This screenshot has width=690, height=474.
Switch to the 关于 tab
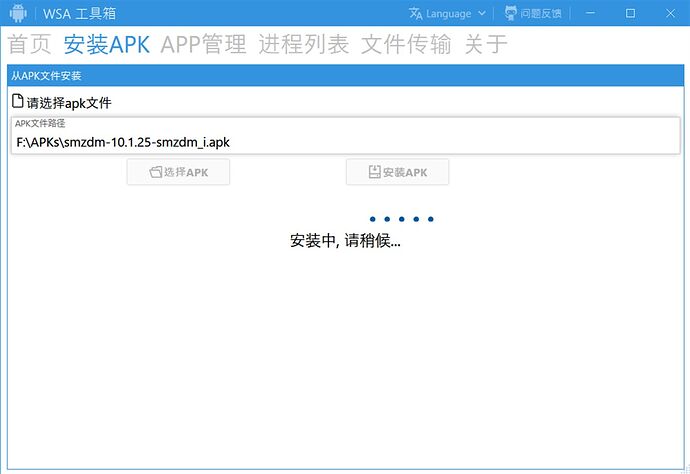click(485, 44)
